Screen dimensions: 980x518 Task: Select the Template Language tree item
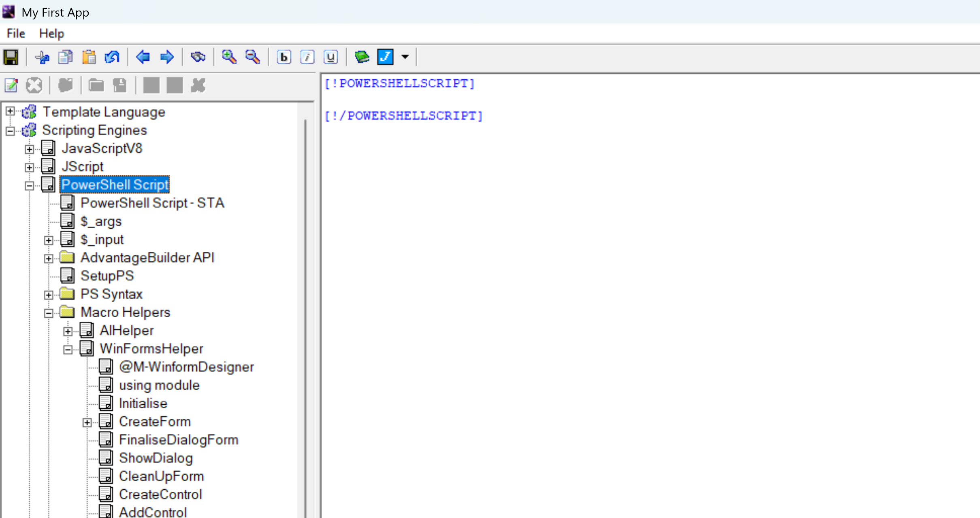click(x=104, y=112)
